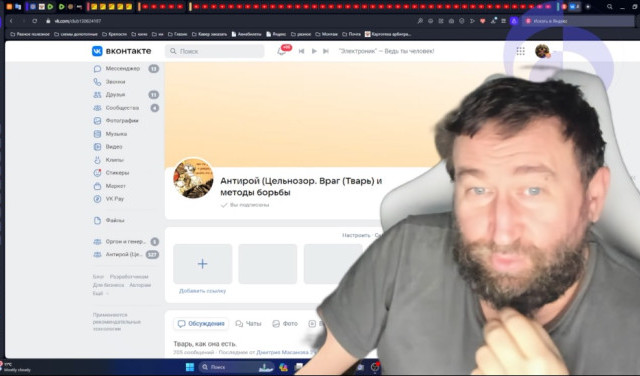Play the current track in header player
This screenshot has height=376, width=640.
tap(314, 51)
